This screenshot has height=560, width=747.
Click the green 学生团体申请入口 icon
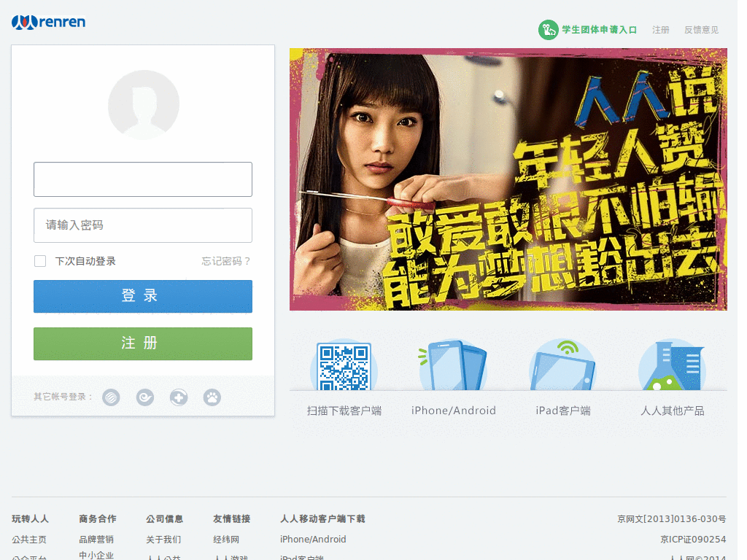click(x=548, y=30)
